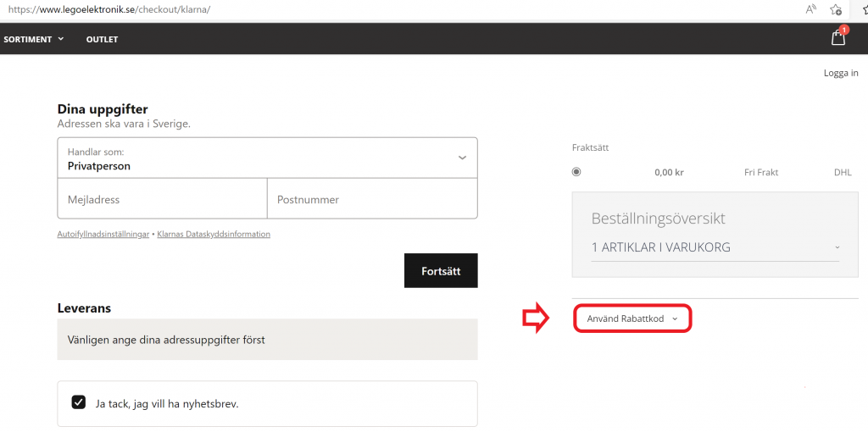Open the SORTIMENT menu
The height and width of the screenshot is (432, 868).
pos(34,39)
